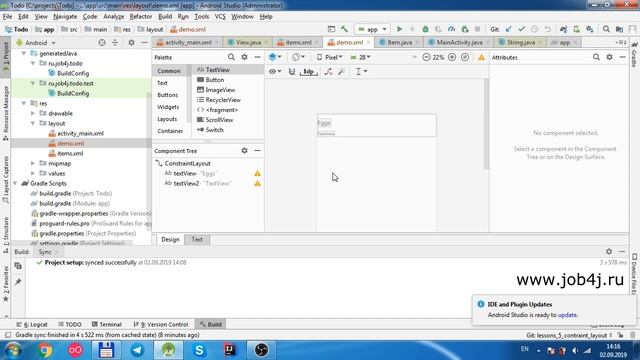
Task: Click the Make Project hammer icon
Action: coord(344,29)
